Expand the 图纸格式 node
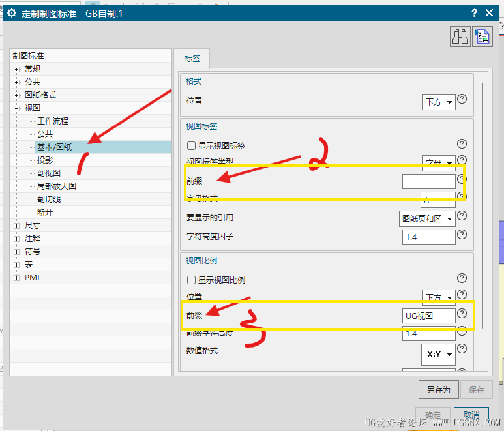This screenshot has height=431, width=504. 16,95
